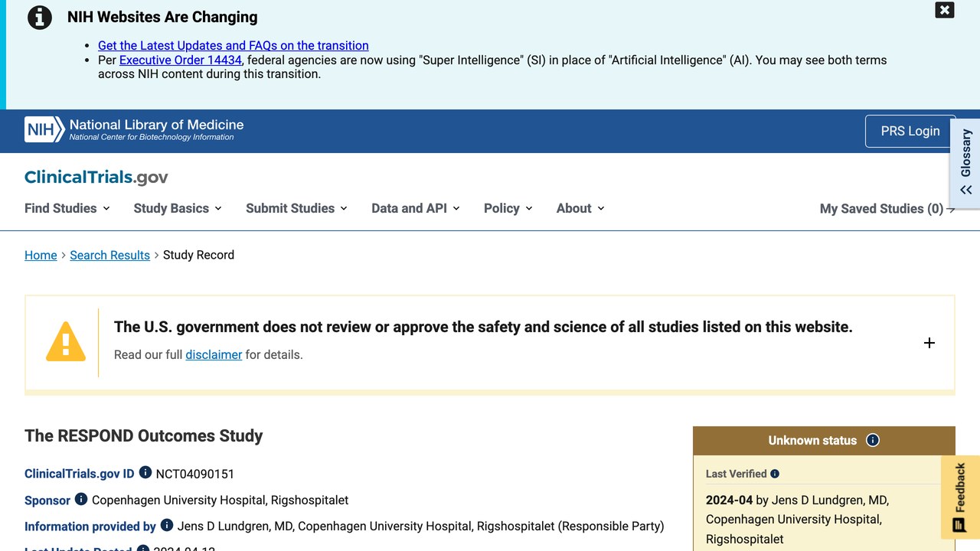Click the NIH National Library of Medicine logo
This screenshot has width=980, height=551.
click(x=134, y=130)
